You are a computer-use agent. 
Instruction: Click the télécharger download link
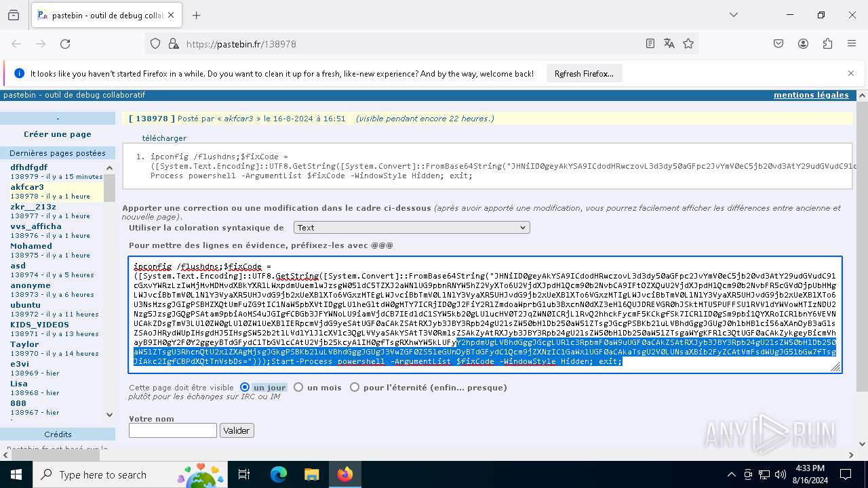[164, 138]
